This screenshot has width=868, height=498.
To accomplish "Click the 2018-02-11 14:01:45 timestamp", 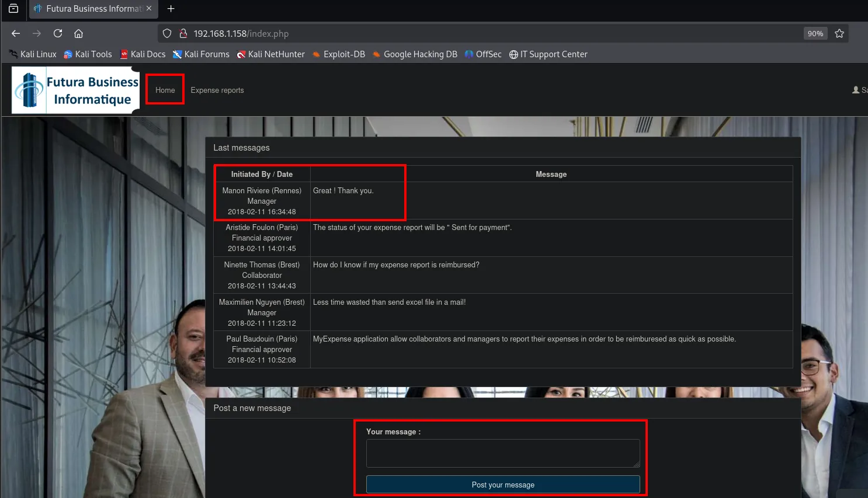I will (x=262, y=249).
